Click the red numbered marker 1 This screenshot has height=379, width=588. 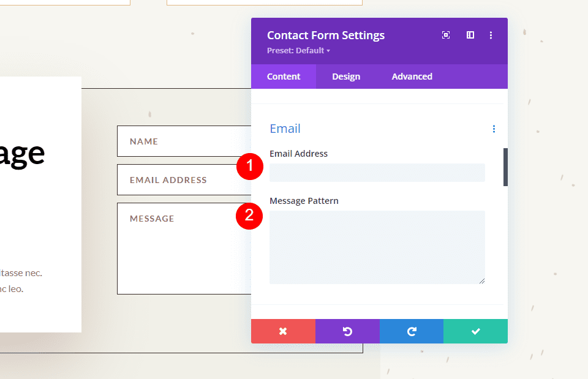[x=249, y=167]
